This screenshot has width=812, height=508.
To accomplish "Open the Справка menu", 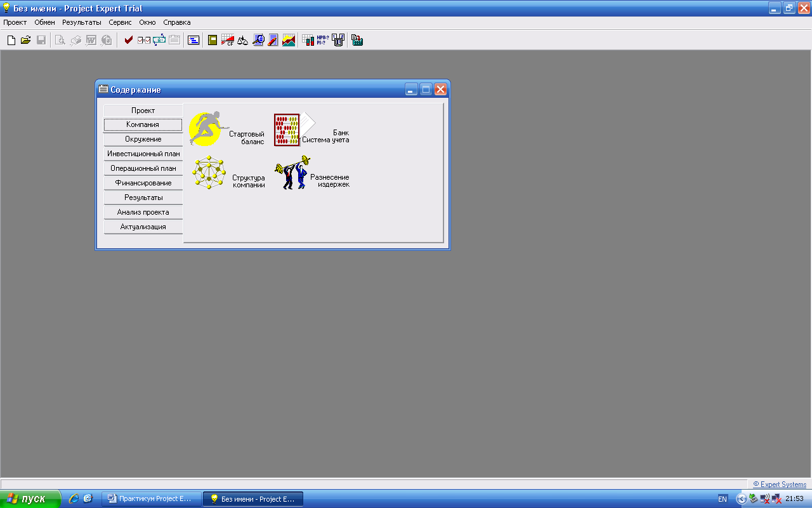I will click(x=177, y=22).
